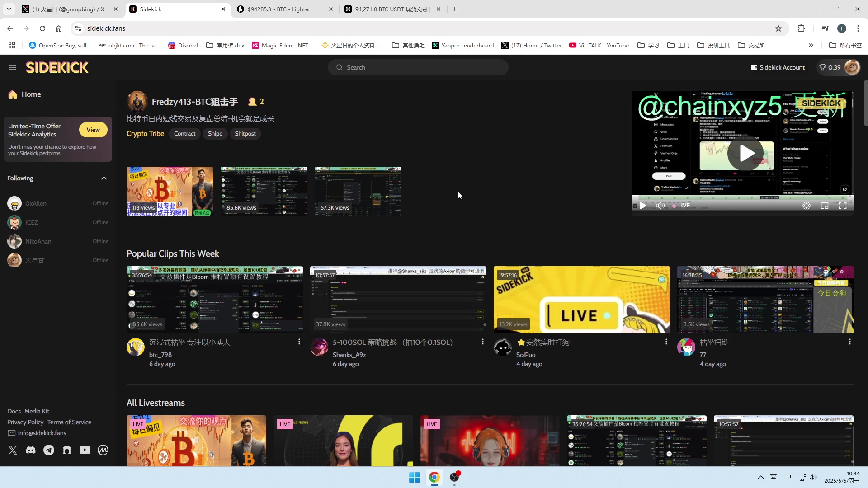The height and width of the screenshot is (488, 868).
Task: Open the 57.3K views clip thumbnail
Action: (x=358, y=191)
